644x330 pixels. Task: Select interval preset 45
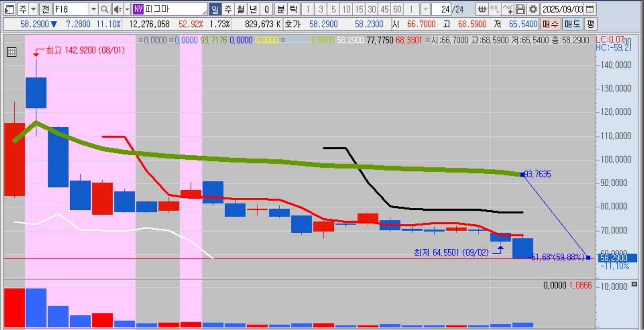(x=384, y=9)
